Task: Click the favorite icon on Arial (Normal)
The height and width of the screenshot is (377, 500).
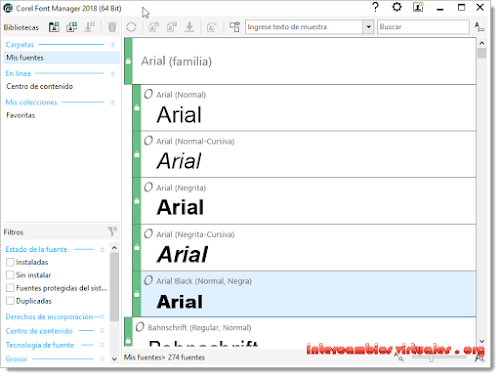Action: point(148,94)
